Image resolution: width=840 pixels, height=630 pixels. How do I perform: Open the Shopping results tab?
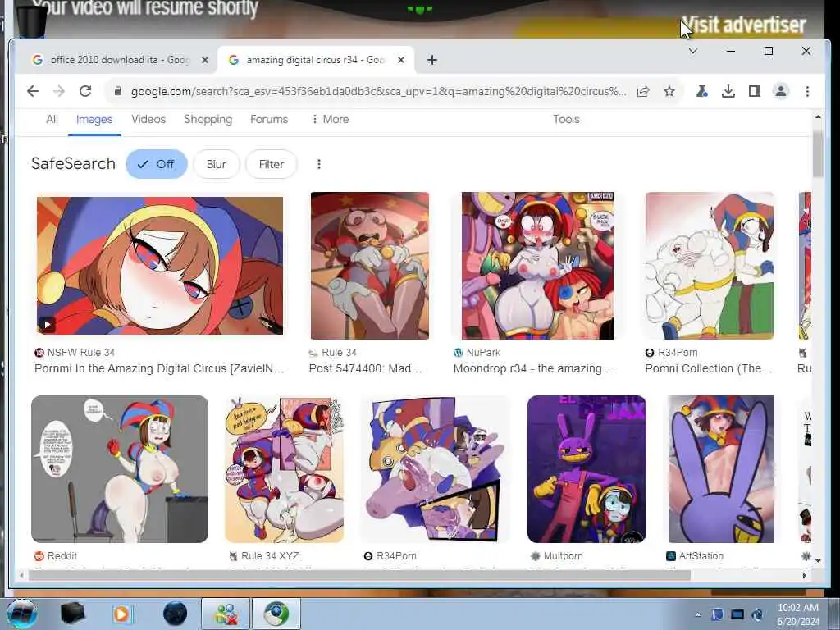pos(208,119)
